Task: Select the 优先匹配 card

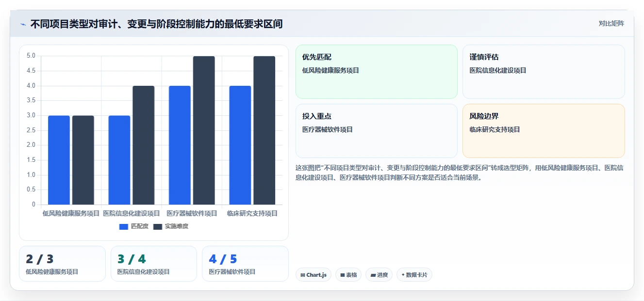Action: (376, 72)
